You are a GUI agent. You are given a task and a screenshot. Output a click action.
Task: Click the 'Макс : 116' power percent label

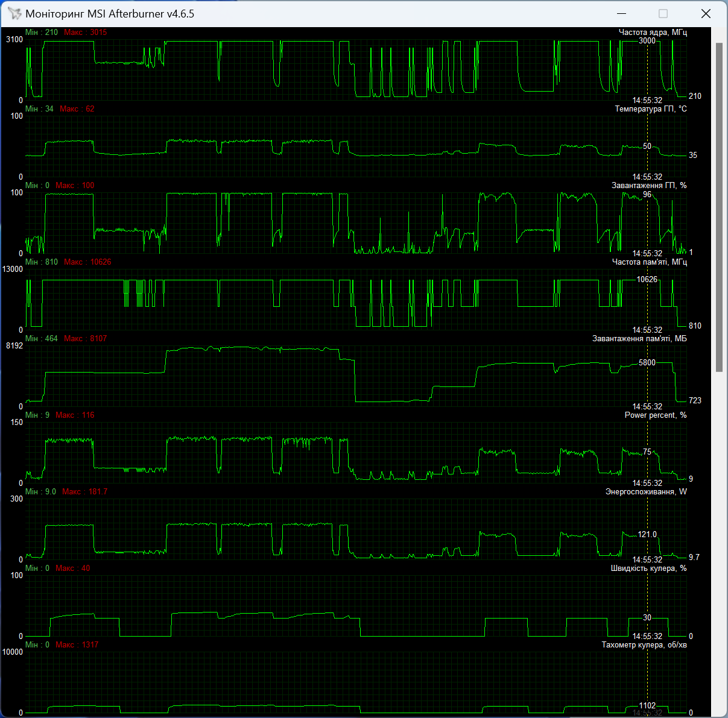click(x=75, y=415)
